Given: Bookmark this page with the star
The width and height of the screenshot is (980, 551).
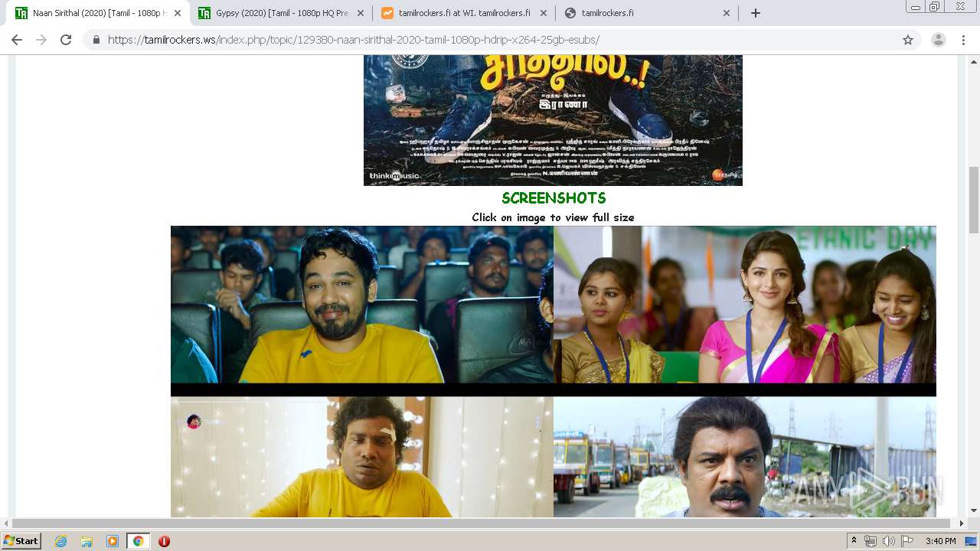Looking at the screenshot, I should 908,40.
